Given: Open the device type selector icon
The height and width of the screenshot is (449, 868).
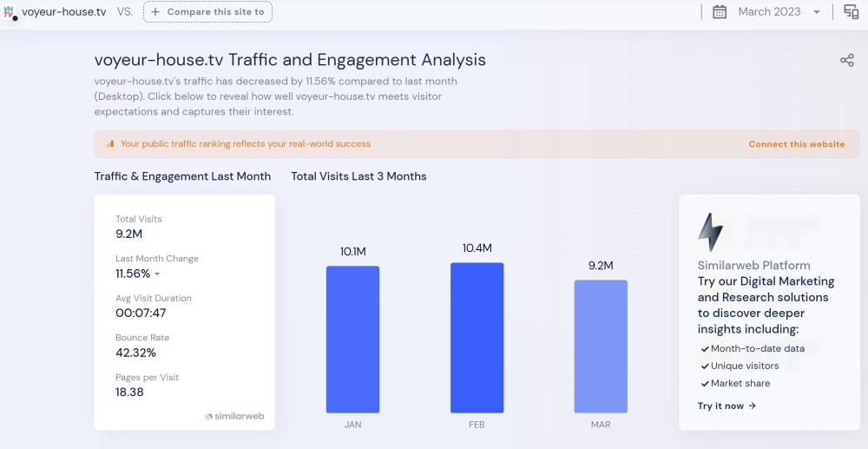Looking at the screenshot, I should coord(851,12).
